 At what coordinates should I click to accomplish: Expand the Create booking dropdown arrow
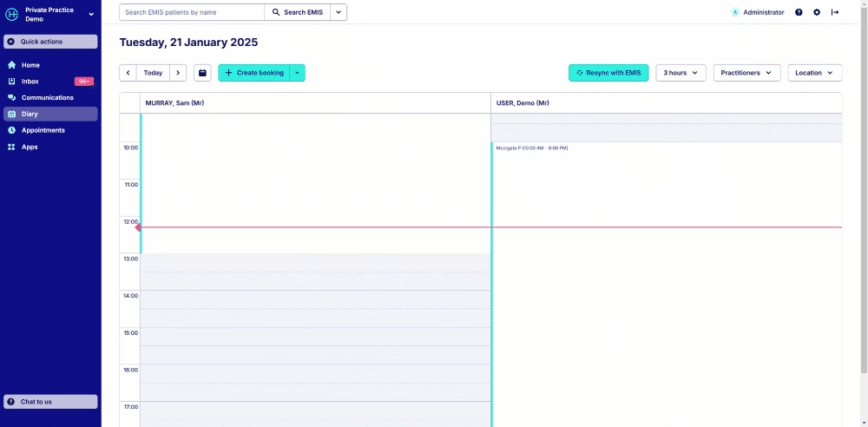point(297,73)
